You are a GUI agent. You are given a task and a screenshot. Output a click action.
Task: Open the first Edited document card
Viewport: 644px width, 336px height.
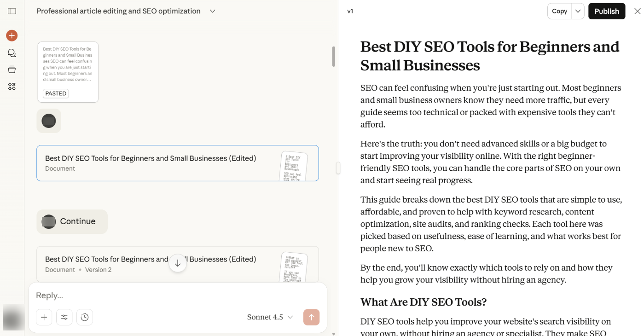tap(177, 163)
